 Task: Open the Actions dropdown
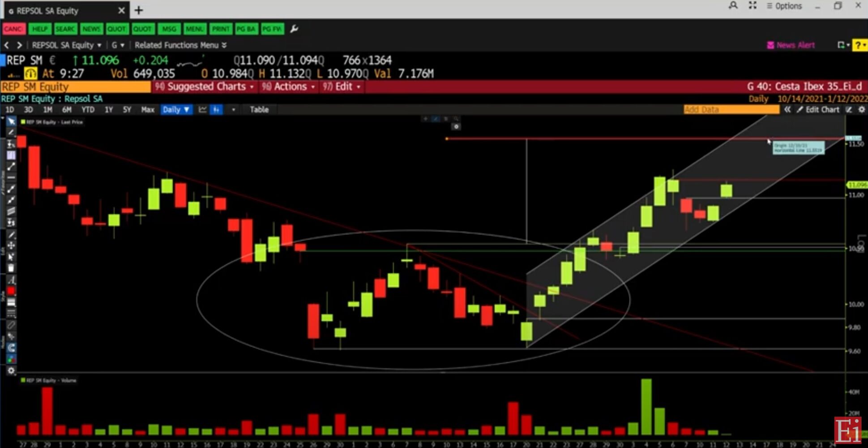(288, 86)
